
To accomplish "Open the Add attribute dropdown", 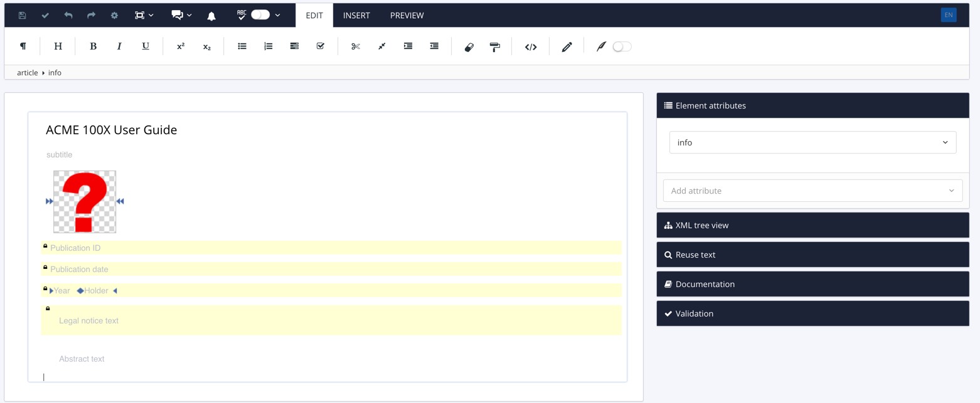I will tap(812, 191).
